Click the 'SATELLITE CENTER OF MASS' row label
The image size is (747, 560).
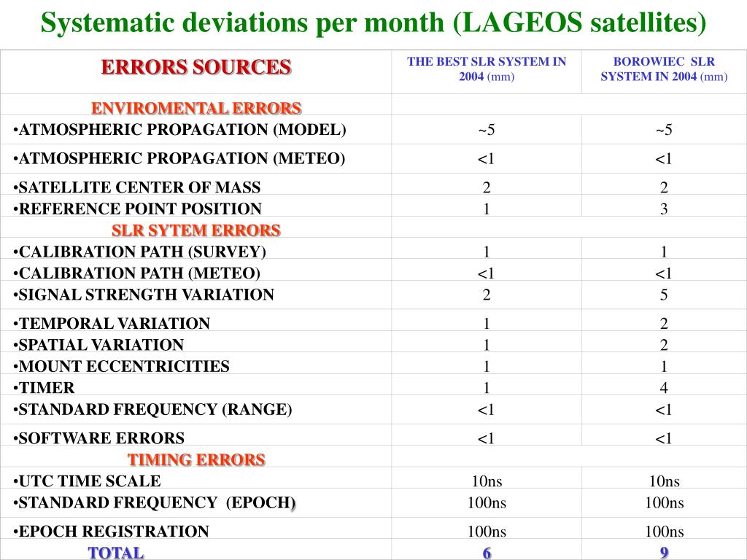click(136, 187)
